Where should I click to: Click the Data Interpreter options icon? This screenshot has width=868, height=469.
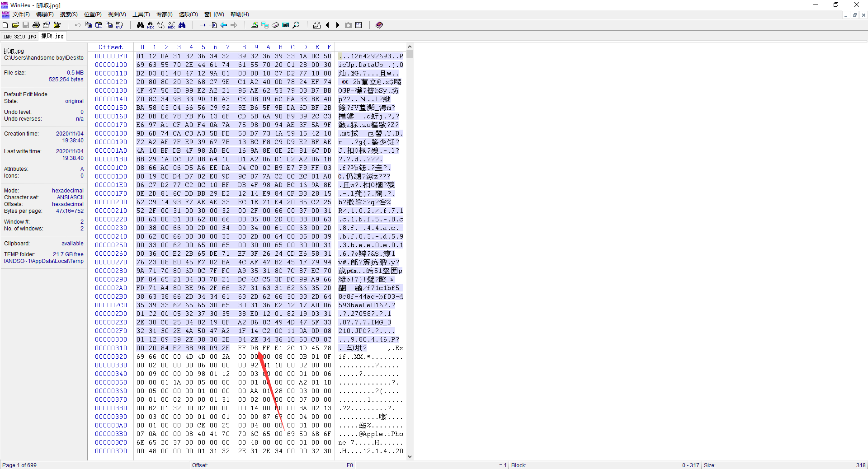[x=317, y=25]
